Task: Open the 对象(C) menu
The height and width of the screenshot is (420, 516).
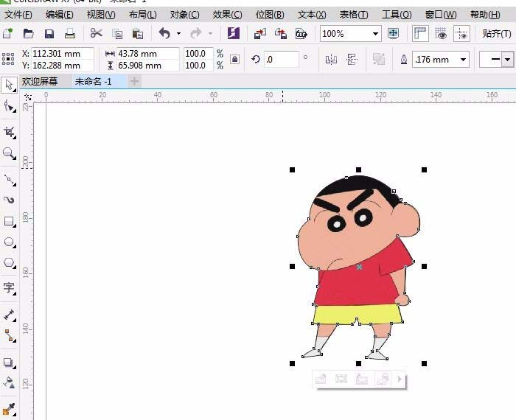Action: pos(184,15)
